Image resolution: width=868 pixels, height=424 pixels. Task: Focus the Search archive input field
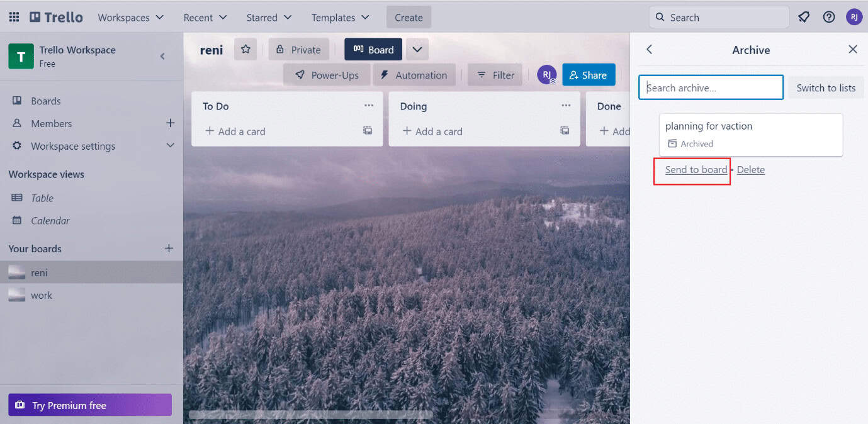711,88
